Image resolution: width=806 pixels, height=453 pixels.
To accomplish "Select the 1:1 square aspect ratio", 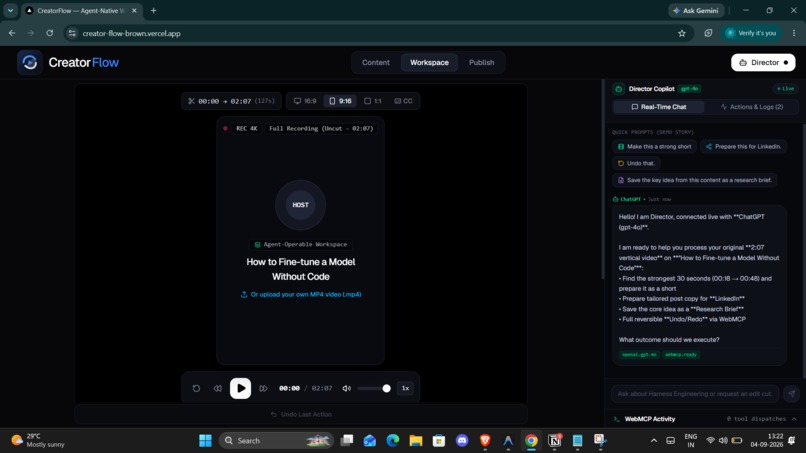I will [373, 101].
